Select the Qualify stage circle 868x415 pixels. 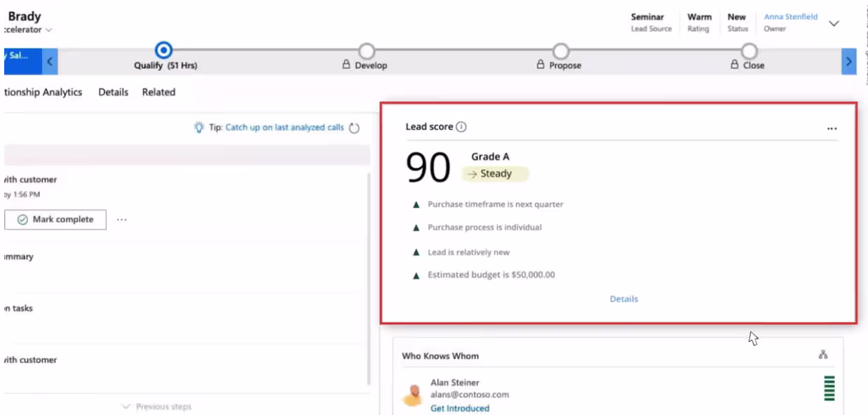tap(164, 50)
